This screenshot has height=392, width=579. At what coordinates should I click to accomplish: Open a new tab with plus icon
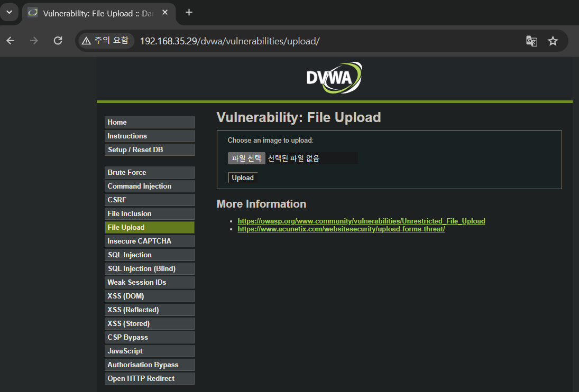tap(189, 13)
